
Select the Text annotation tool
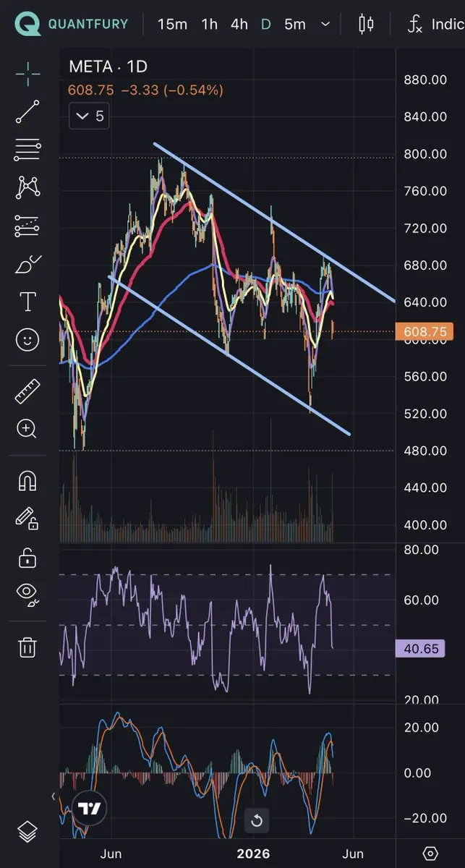tap(27, 302)
